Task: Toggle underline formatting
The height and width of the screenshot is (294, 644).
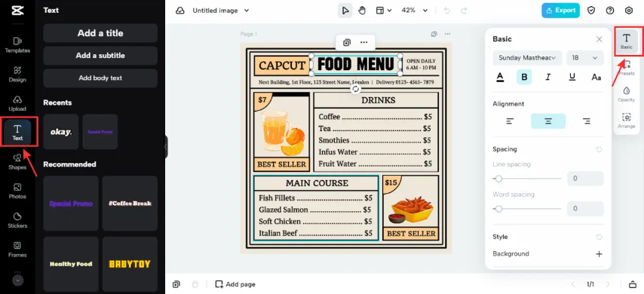Action: [572, 77]
